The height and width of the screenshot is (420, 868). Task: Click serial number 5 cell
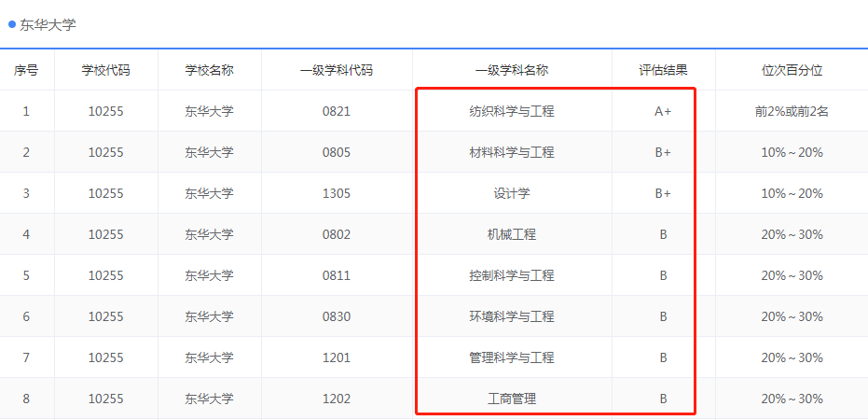pyautogui.click(x=26, y=275)
